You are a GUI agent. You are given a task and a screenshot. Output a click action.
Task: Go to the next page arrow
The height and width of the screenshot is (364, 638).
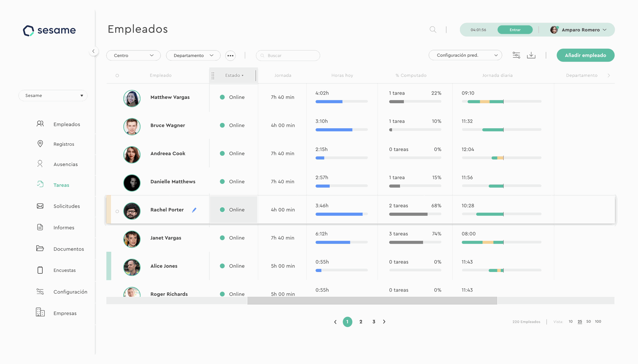pyautogui.click(x=384, y=321)
